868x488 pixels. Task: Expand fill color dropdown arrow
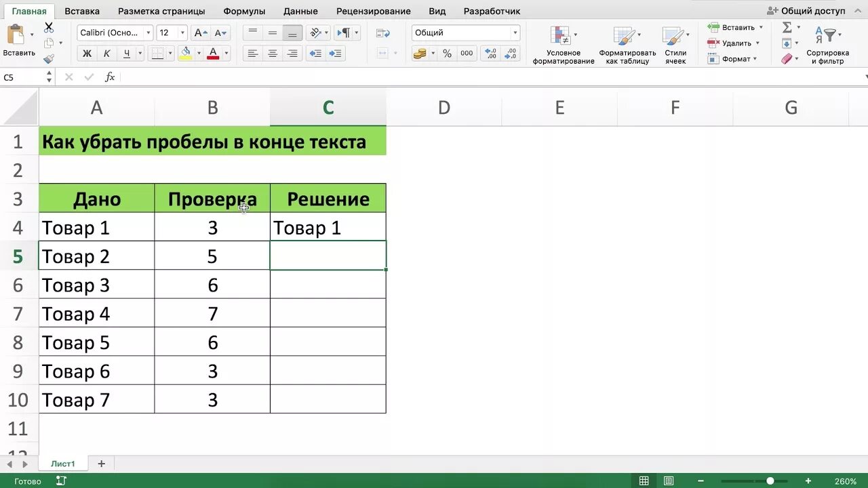click(199, 54)
